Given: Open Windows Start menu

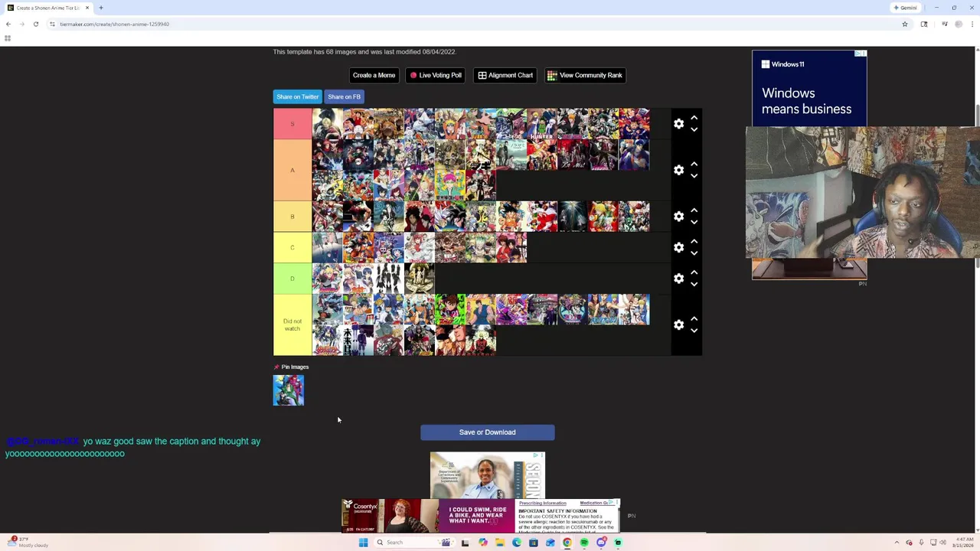Looking at the screenshot, I should pyautogui.click(x=363, y=543).
